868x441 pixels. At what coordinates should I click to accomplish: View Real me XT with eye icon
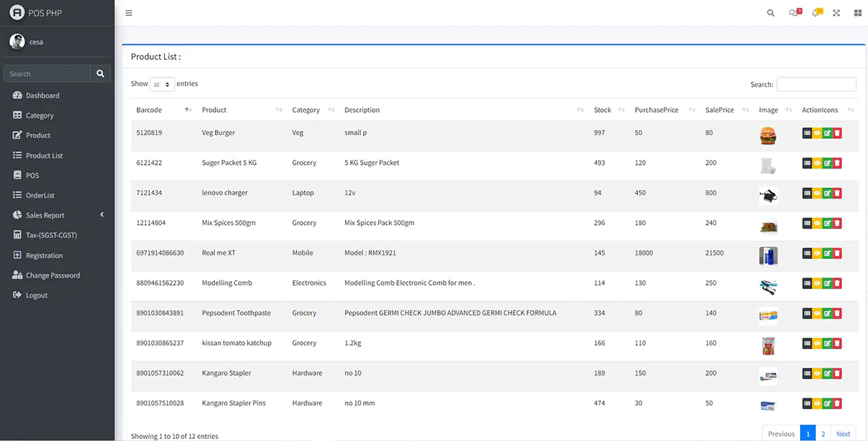[x=817, y=253]
